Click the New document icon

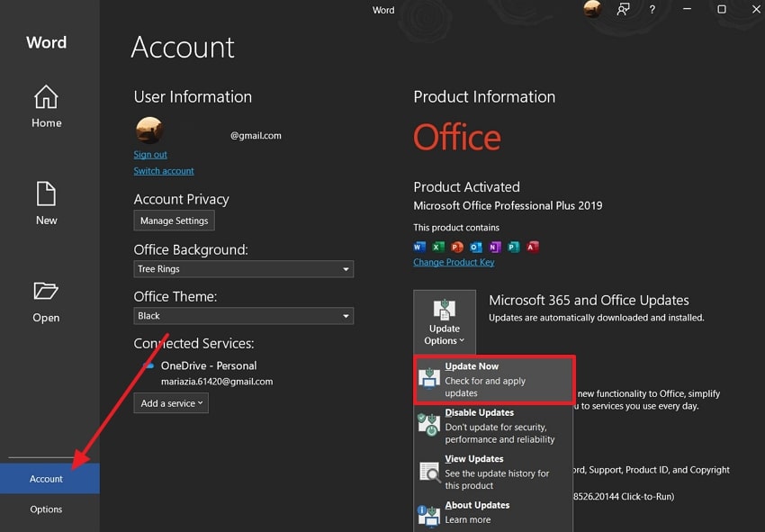(x=46, y=194)
